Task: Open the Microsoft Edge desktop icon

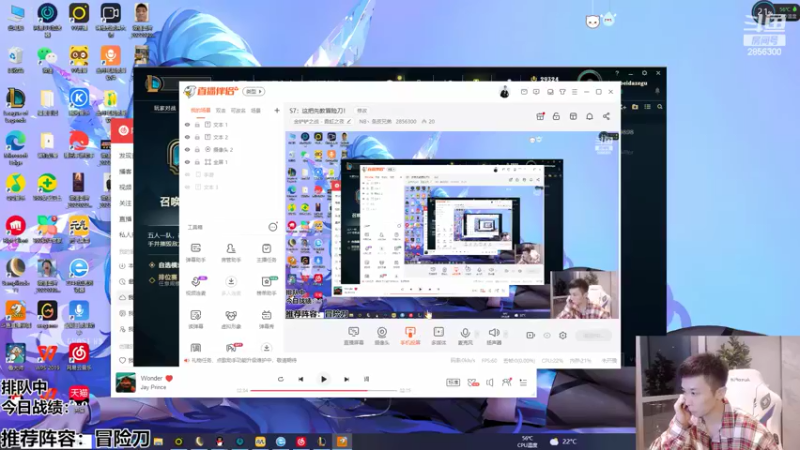Action: pos(15,147)
